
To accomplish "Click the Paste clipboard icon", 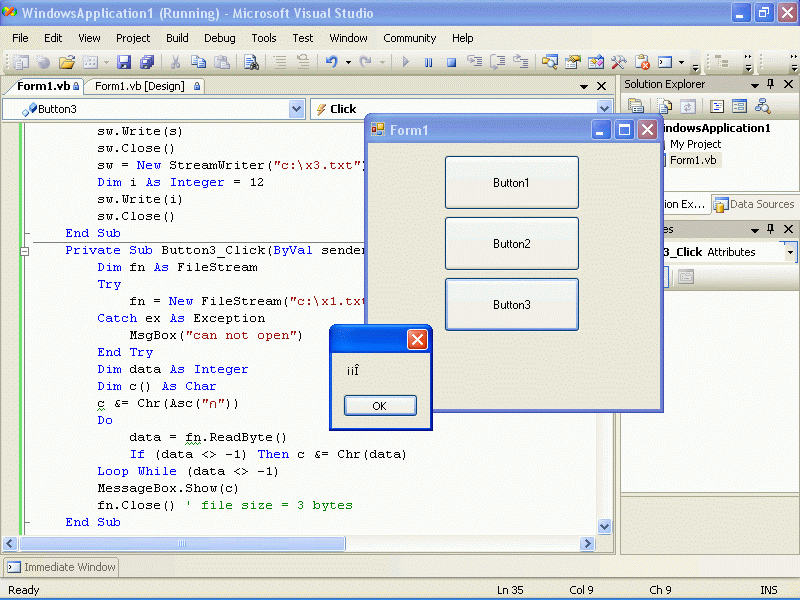I will [221, 62].
